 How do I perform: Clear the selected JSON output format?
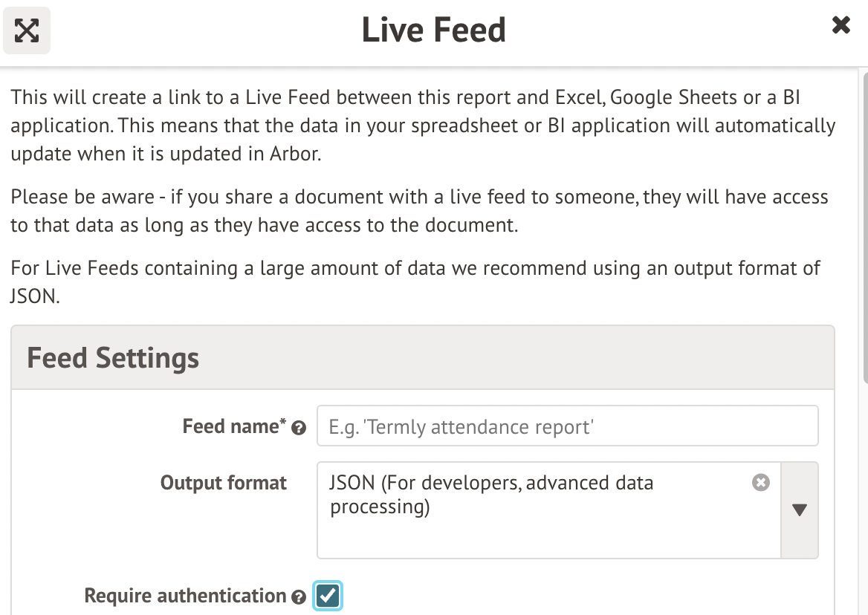tap(760, 483)
